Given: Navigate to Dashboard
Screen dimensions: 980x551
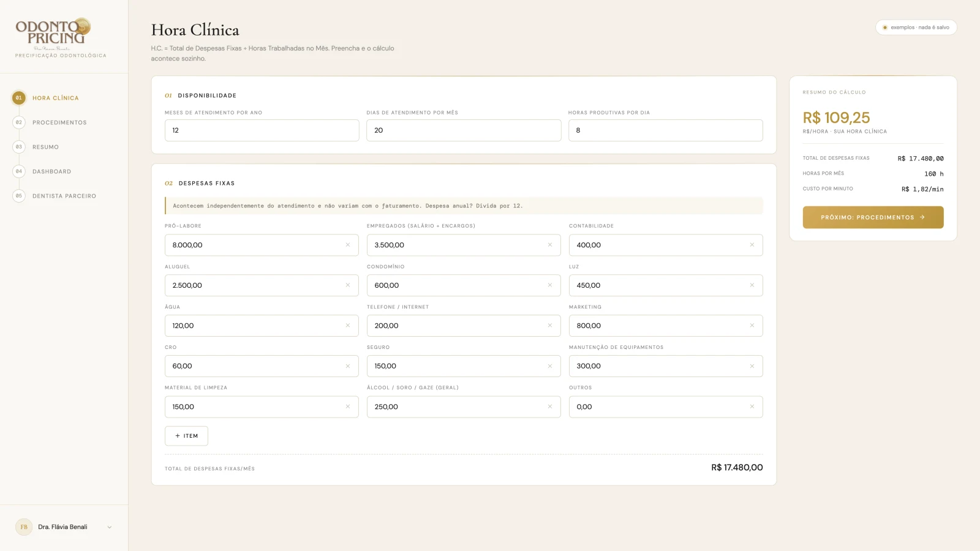Looking at the screenshot, I should (x=51, y=171).
